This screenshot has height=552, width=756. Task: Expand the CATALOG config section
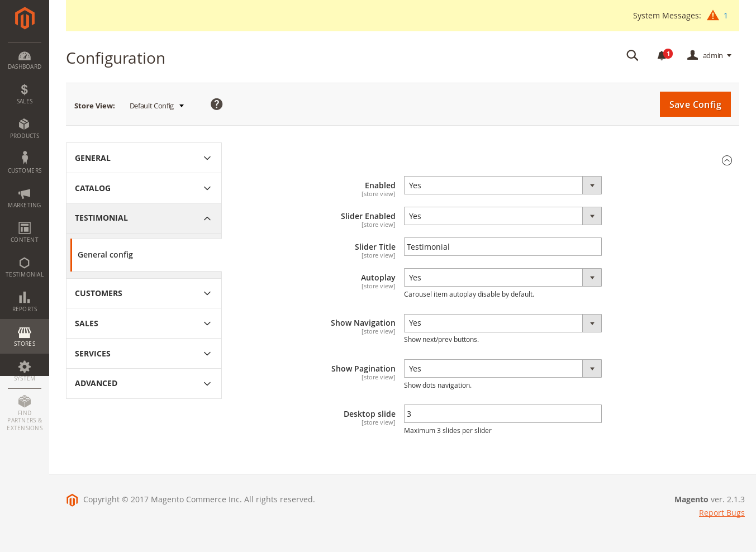[144, 188]
